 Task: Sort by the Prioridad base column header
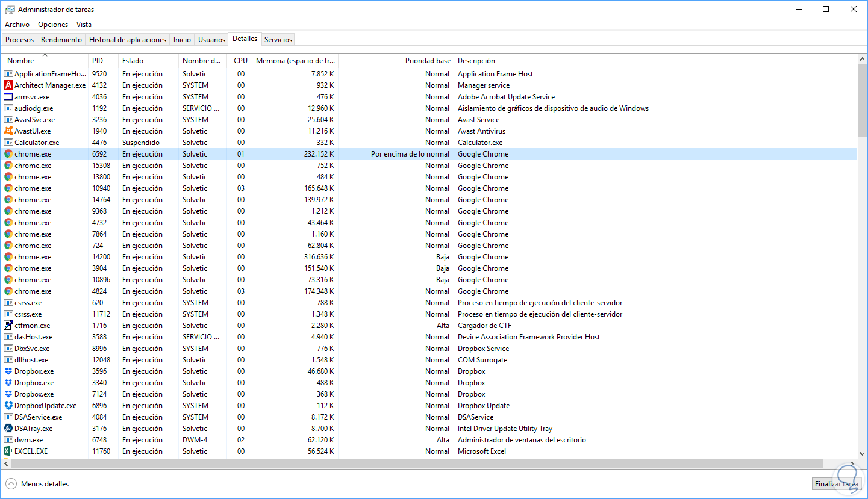coord(396,61)
